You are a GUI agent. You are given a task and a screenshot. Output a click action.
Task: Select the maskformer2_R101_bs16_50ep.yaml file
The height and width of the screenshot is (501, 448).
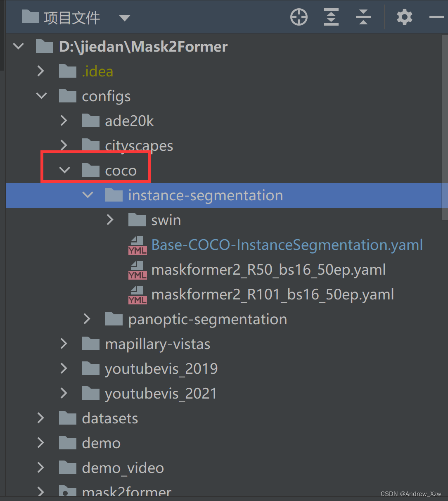coord(272,294)
